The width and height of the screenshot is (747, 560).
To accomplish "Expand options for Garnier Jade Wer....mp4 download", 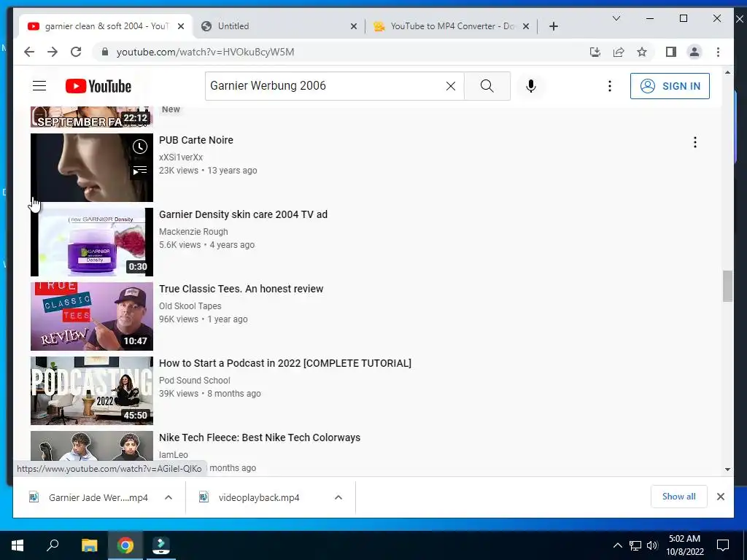I will click(x=169, y=497).
